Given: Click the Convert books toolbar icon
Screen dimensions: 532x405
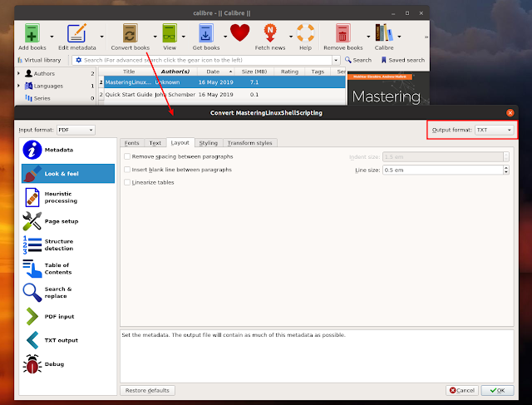Looking at the screenshot, I should [130, 33].
